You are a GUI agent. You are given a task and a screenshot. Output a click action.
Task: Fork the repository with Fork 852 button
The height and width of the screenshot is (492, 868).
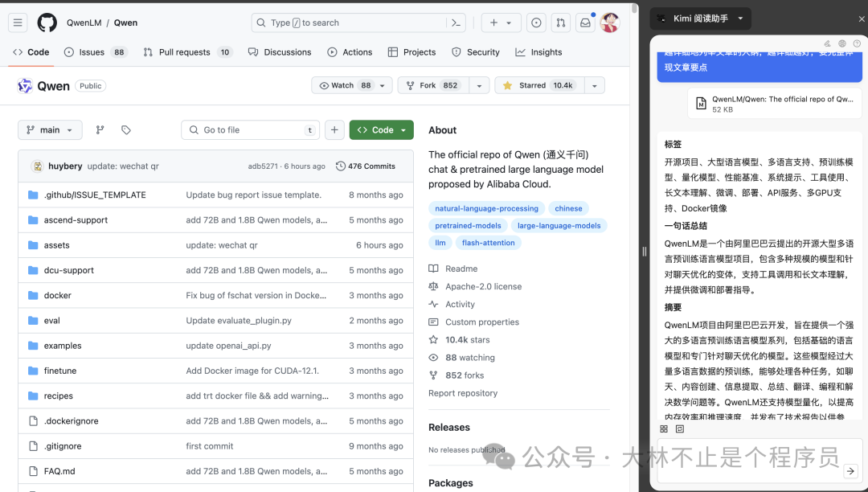coord(433,85)
